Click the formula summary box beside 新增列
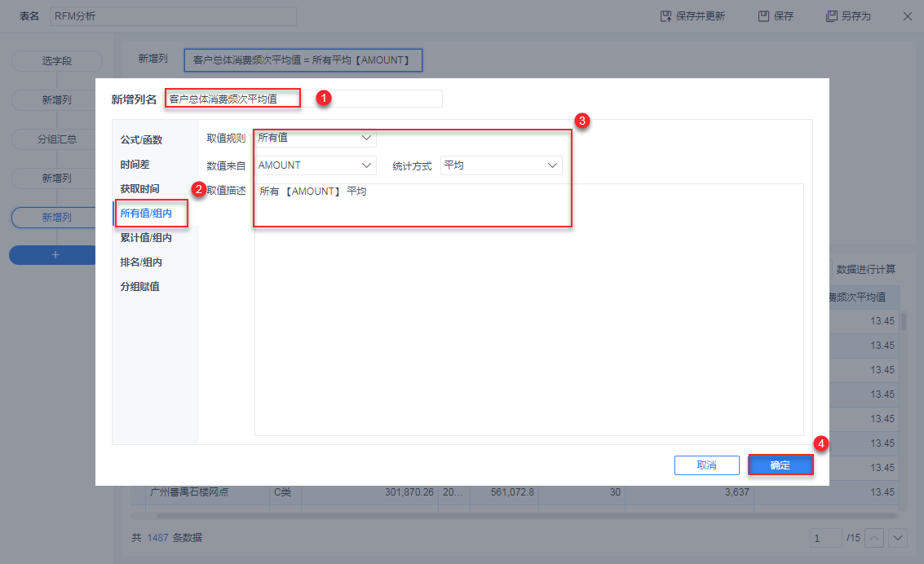 coord(303,60)
